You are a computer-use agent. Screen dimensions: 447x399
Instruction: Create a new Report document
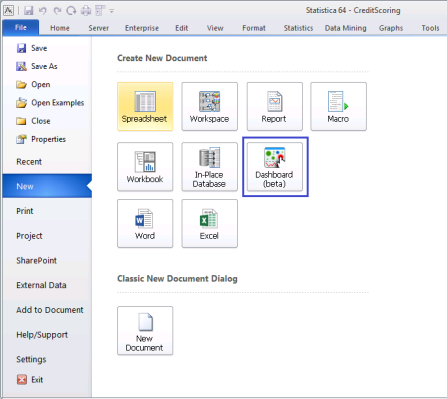click(x=275, y=106)
